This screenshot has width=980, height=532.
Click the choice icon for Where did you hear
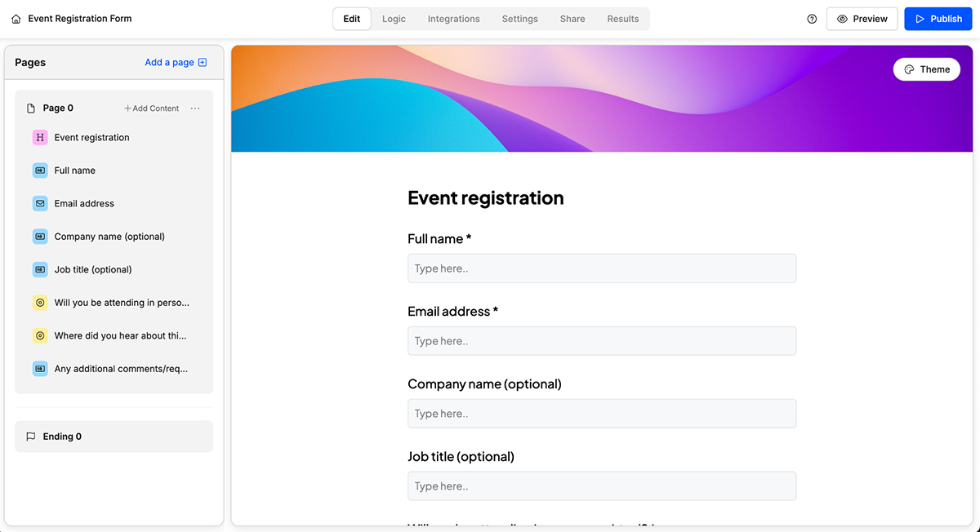pos(39,335)
